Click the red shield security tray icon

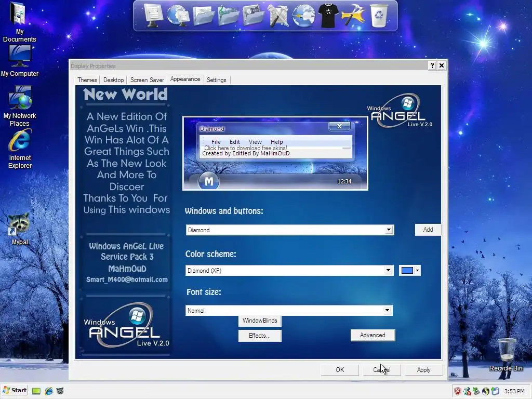(458, 391)
